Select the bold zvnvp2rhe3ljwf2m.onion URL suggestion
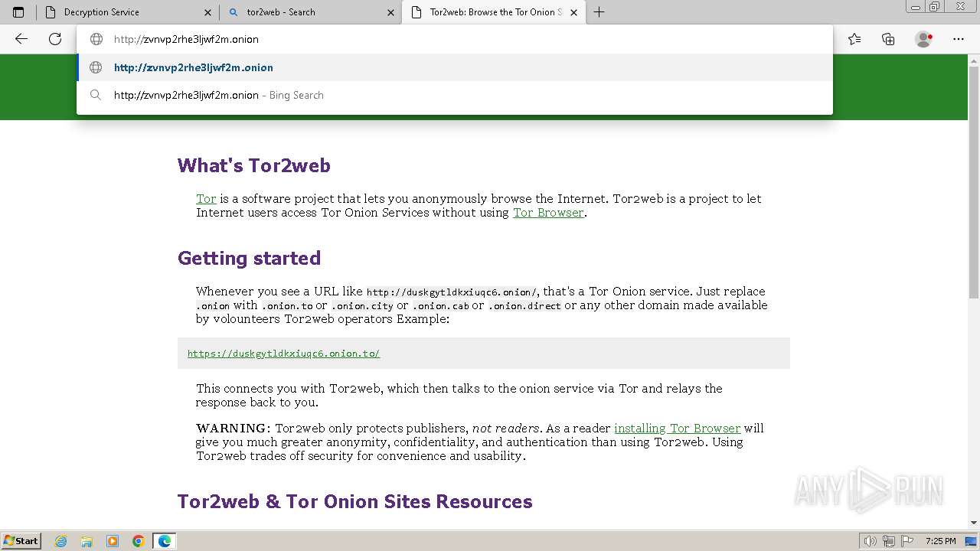The image size is (980, 551). [x=455, y=67]
